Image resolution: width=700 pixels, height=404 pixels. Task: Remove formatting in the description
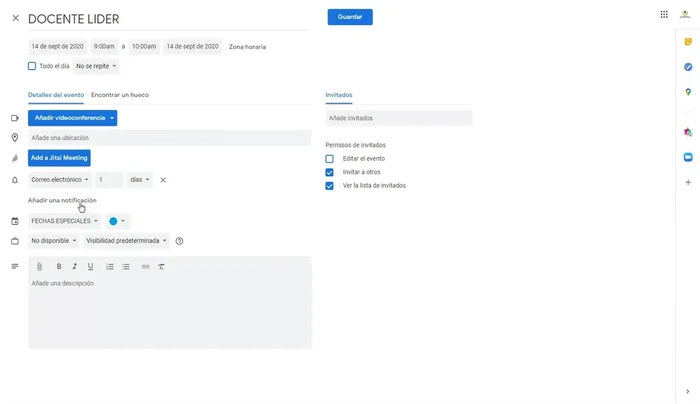coord(161,267)
